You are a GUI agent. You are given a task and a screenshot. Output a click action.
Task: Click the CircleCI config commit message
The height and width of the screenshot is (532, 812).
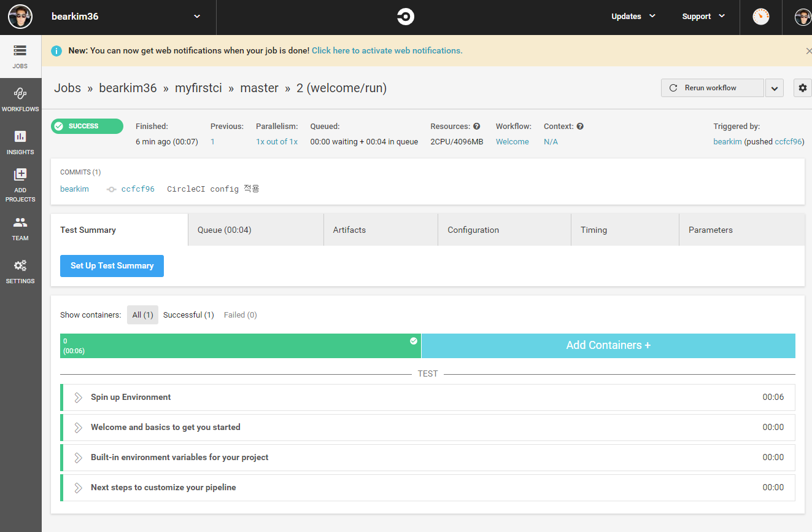213,189
